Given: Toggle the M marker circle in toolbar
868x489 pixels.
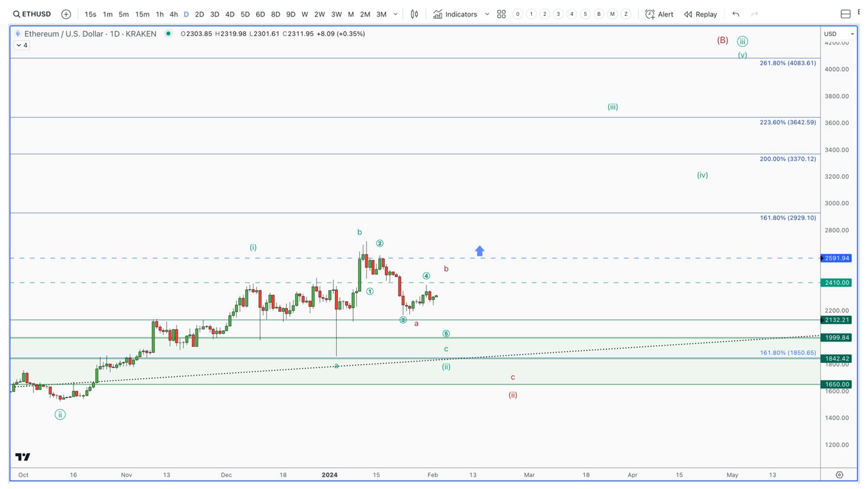Looking at the screenshot, I should [x=612, y=14].
